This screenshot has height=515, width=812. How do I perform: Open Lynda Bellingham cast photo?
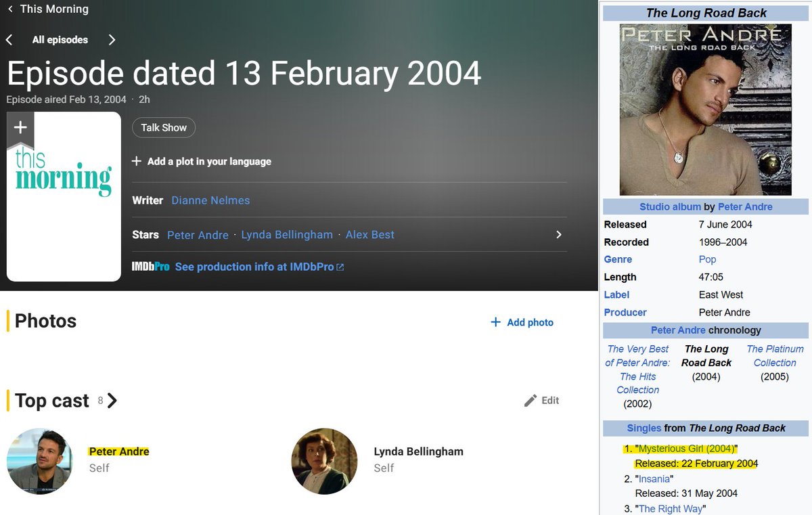tap(324, 461)
